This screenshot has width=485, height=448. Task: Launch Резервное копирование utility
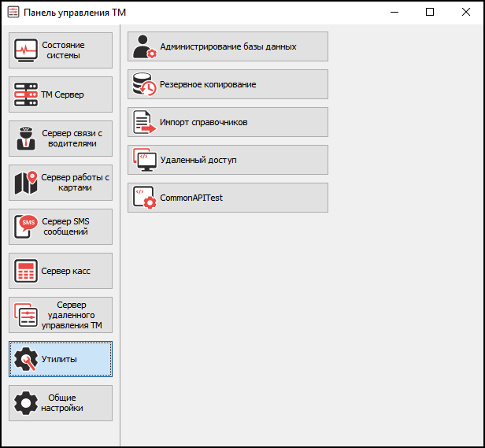pos(228,84)
